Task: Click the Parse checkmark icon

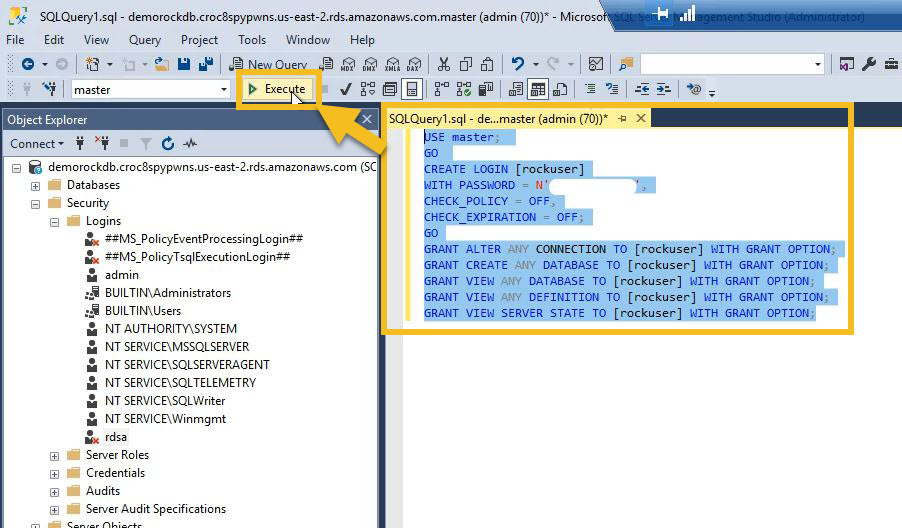Action: click(345, 89)
